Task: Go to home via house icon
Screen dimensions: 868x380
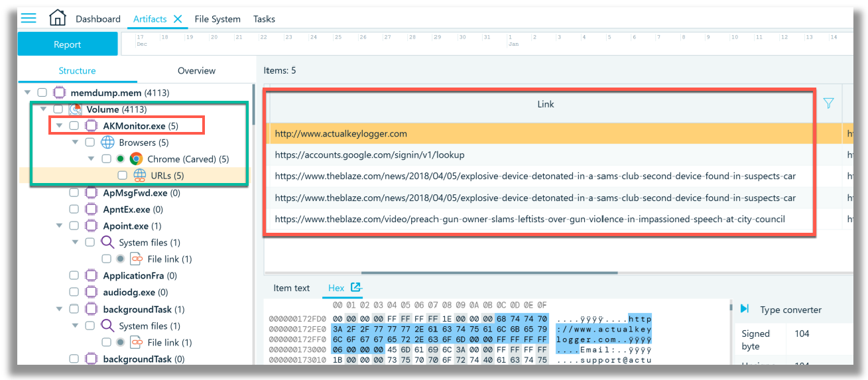Action: pos(58,18)
